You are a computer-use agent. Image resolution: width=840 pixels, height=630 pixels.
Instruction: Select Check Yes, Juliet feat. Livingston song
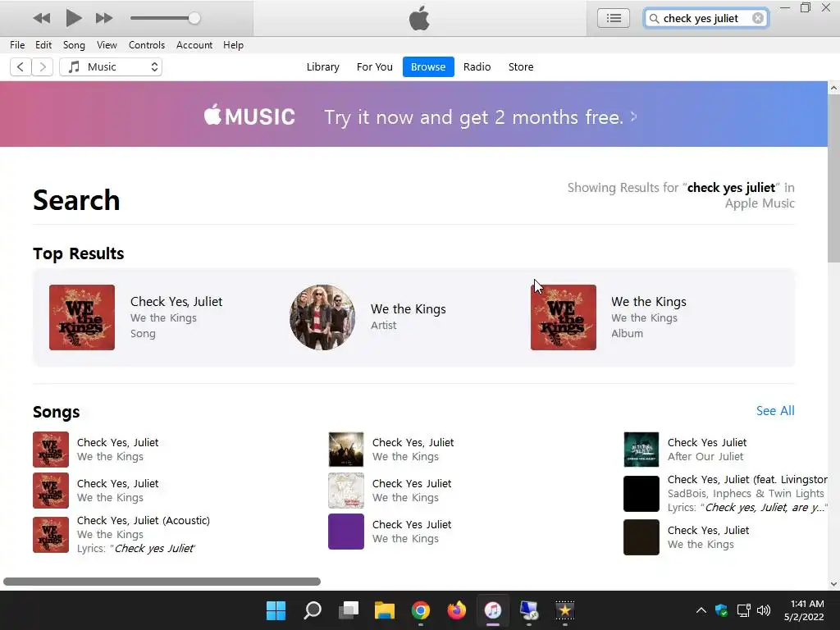click(747, 479)
